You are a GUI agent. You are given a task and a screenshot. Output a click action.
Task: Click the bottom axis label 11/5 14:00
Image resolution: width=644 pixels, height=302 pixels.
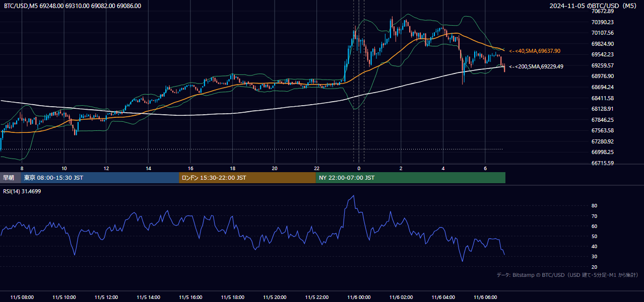coord(148,297)
